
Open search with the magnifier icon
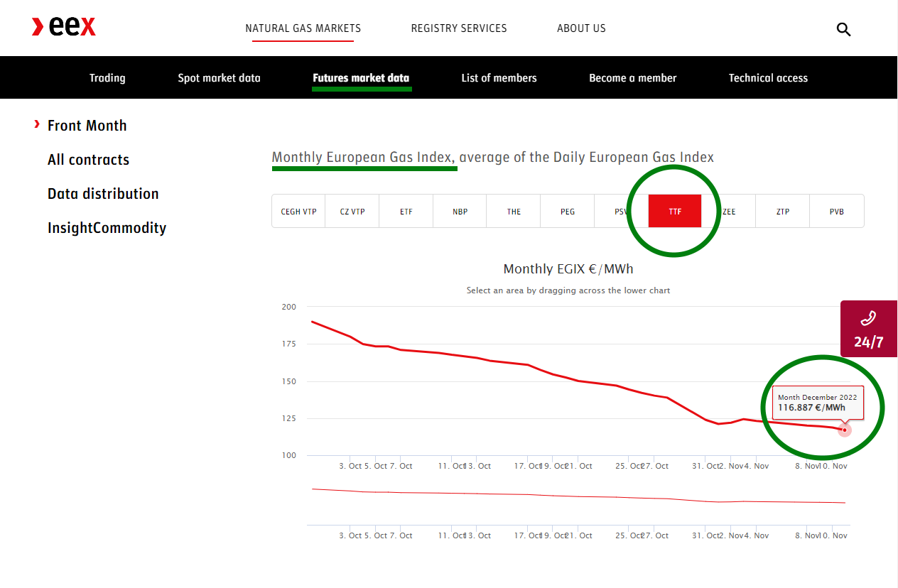point(843,29)
